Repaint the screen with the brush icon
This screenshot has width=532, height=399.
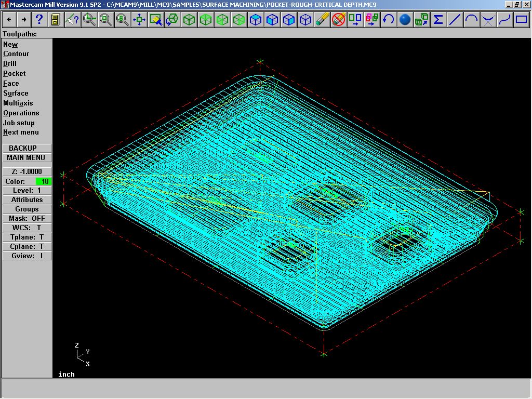point(156,19)
